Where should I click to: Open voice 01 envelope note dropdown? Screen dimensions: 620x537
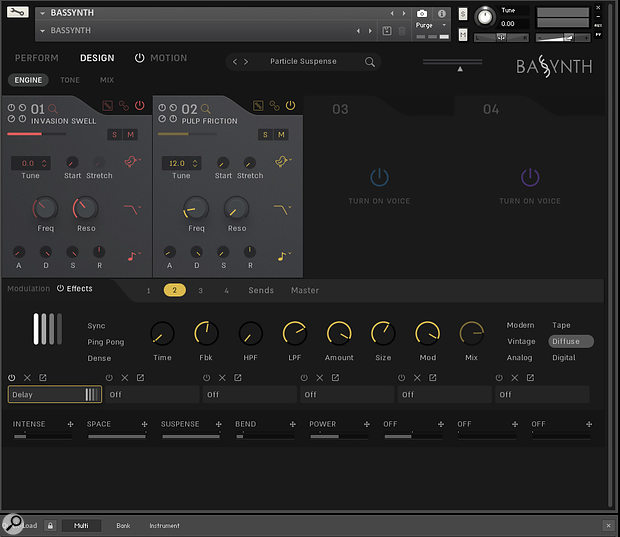click(x=134, y=255)
